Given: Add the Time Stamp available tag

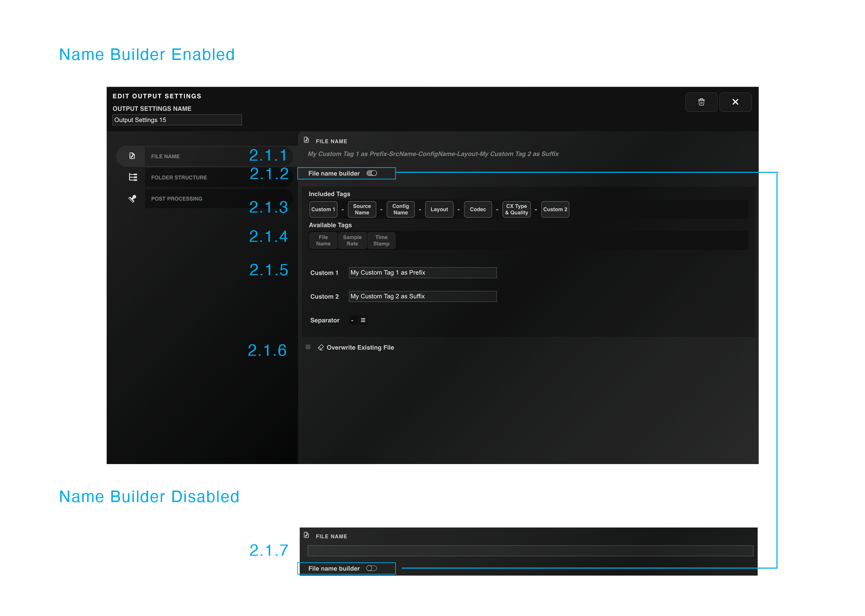Looking at the screenshot, I should (381, 240).
